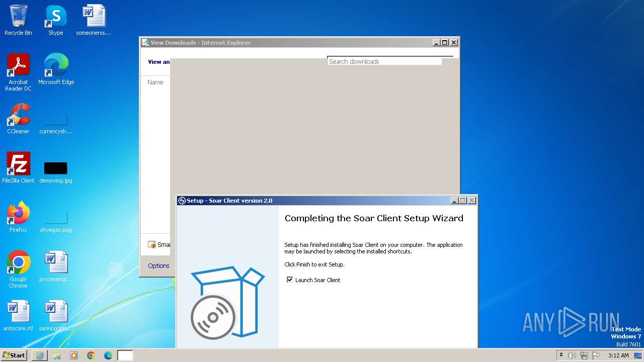Image resolution: width=644 pixels, height=362 pixels.
Task: Click Internet Explorer in the taskbar
Action: tap(40, 355)
